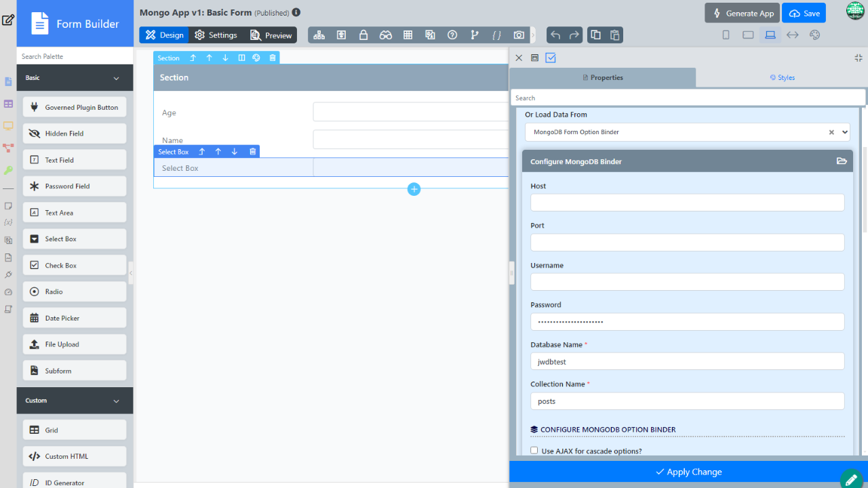868x488 pixels.
Task: Delete the Select Box element via trash icon
Action: point(252,152)
